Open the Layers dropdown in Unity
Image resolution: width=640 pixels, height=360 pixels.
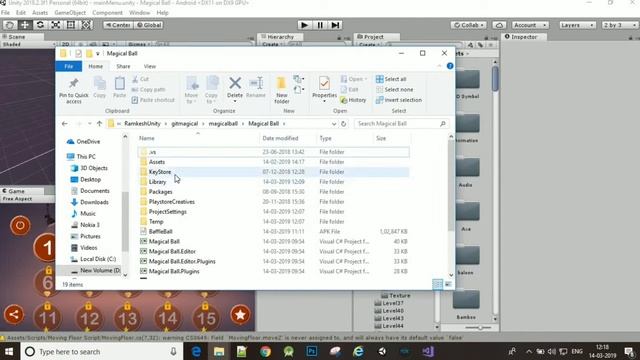577,25
